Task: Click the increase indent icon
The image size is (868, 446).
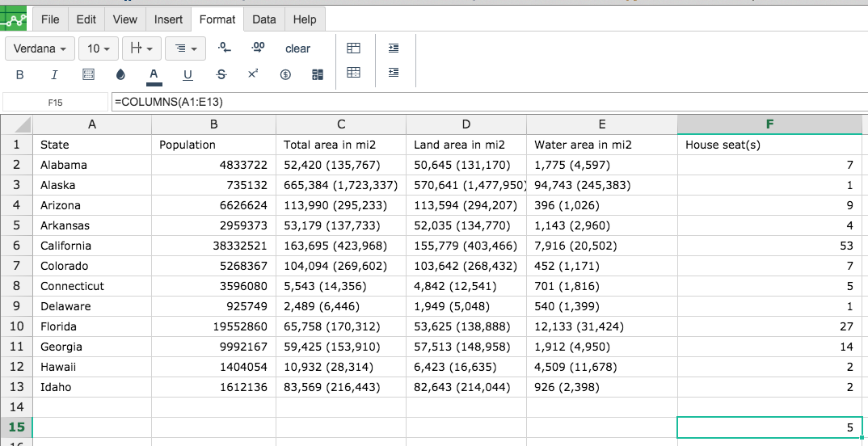Action: (394, 48)
